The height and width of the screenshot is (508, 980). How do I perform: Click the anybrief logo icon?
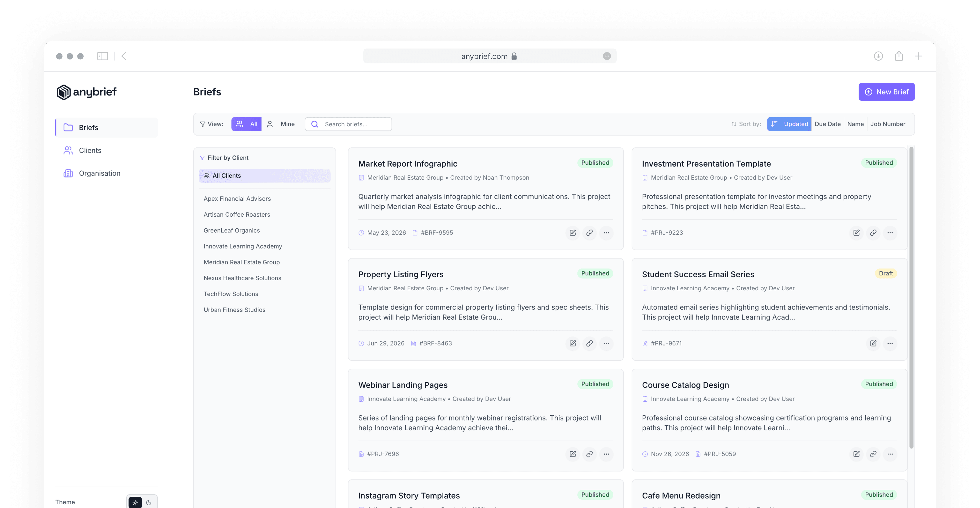coord(64,92)
